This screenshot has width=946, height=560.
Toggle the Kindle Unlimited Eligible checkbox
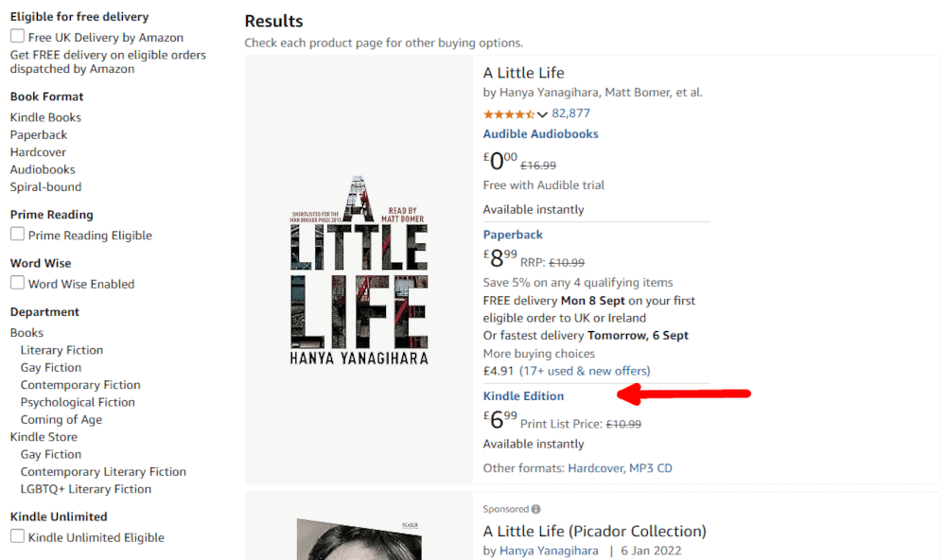[x=17, y=536]
